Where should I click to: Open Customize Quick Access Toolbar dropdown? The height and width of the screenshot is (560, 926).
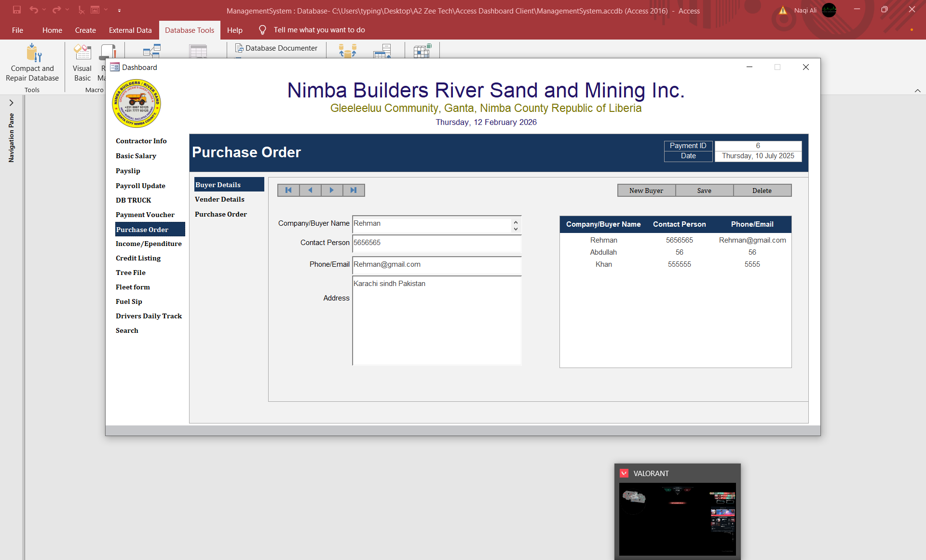119,10
